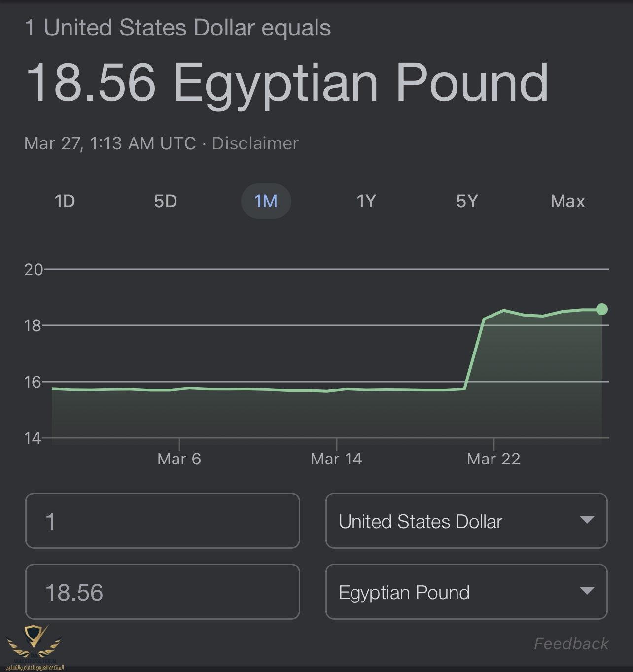The width and height of the screenshot is (633, 672).
Task: Open the Disclaimer link
Action: [x=255, y=143]
